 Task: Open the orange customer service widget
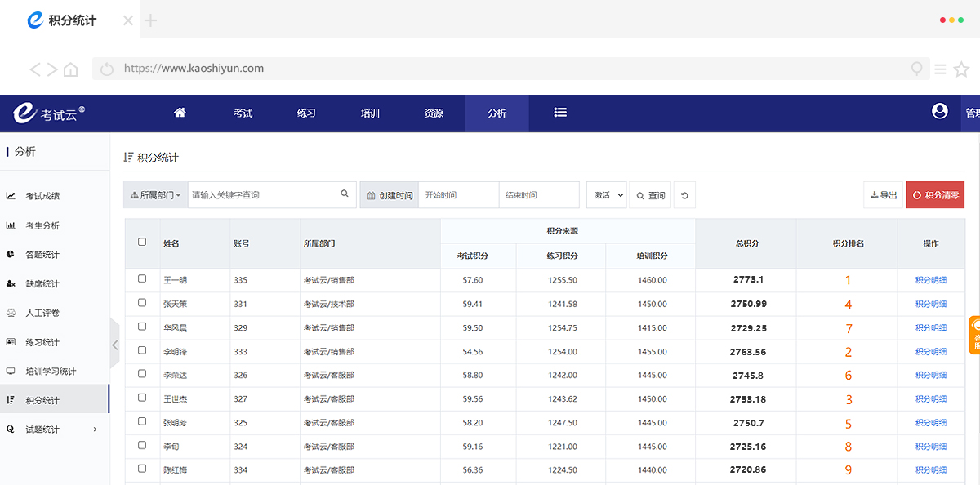(x=974, y=335)
